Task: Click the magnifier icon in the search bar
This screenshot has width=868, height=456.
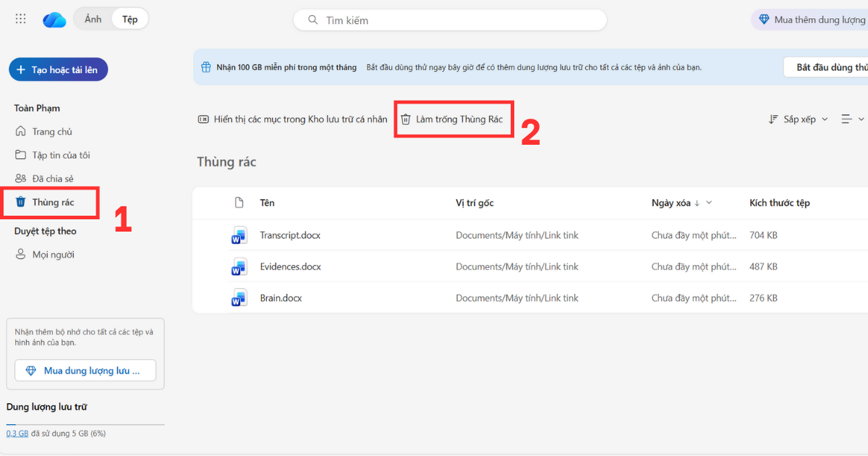Action: tap(312, 20)
